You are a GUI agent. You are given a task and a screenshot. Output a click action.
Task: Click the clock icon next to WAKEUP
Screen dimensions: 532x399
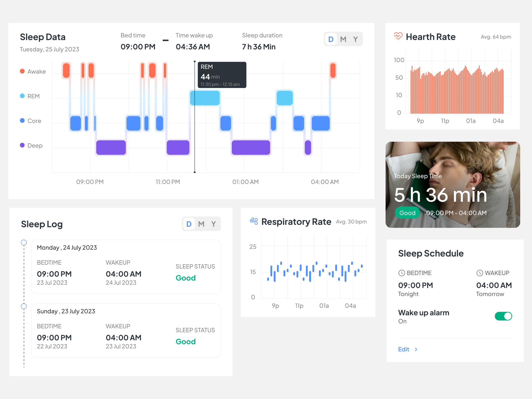[x=480, y=273]
